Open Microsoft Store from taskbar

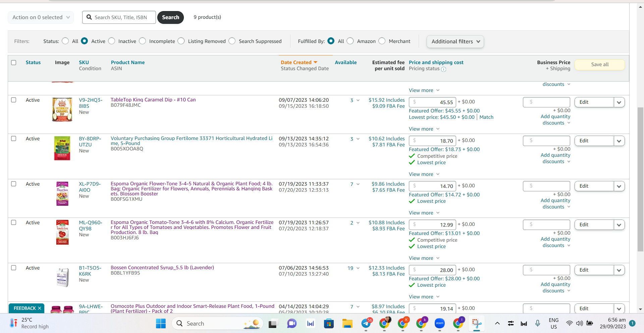[x=329, y=324]
